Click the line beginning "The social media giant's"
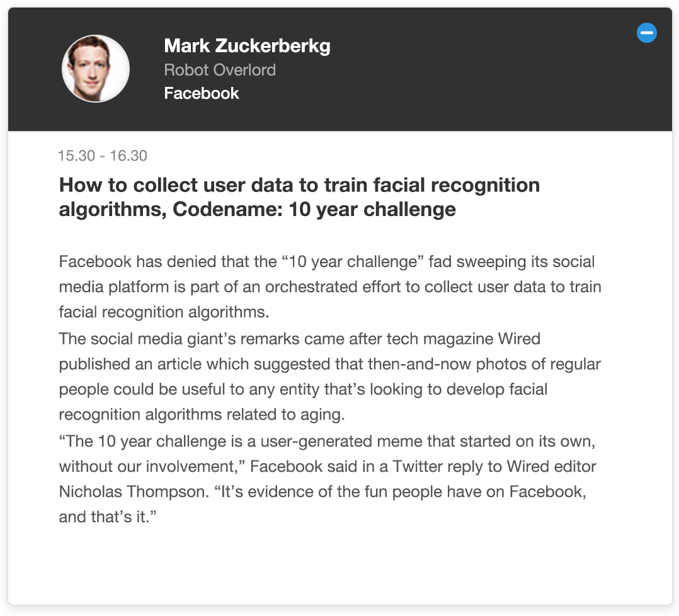 (x=300, y=338)
